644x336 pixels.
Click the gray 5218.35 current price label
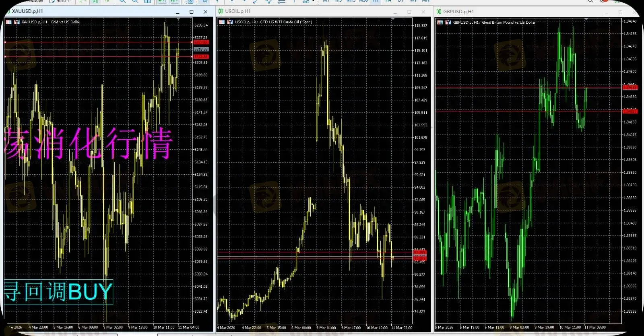pos(201,49)
